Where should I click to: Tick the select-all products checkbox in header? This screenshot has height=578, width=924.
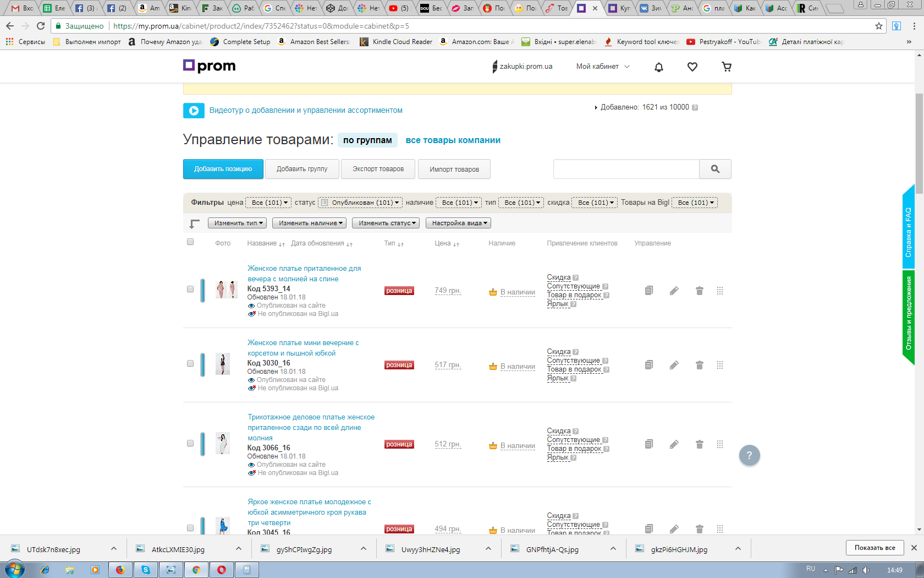click(190, 242)
